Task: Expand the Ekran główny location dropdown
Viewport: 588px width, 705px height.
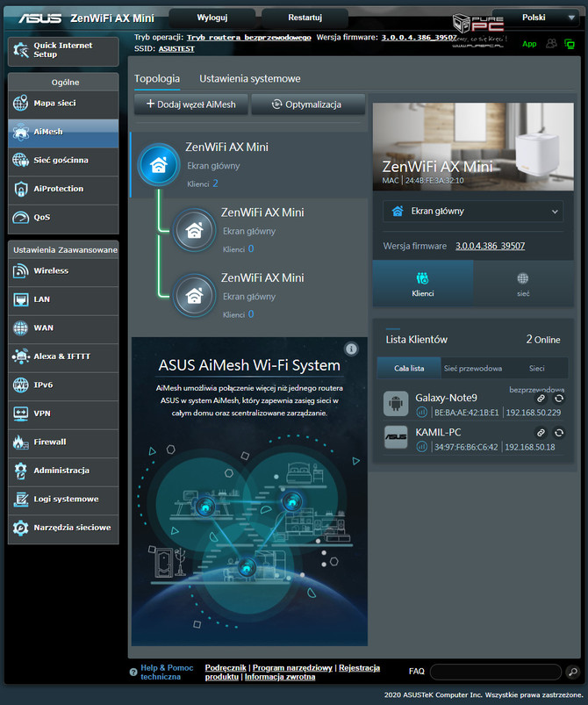Action: pos(473,212)
